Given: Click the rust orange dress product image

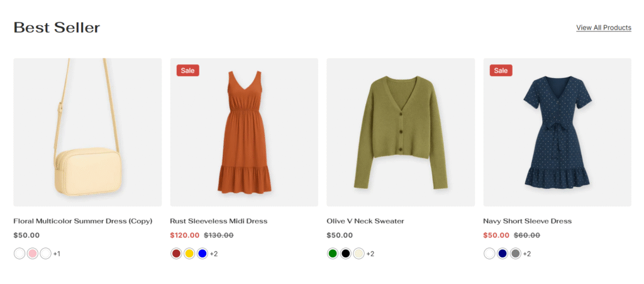Looking at the screenshot, I should pyautogui.click(x=244, y=132).
